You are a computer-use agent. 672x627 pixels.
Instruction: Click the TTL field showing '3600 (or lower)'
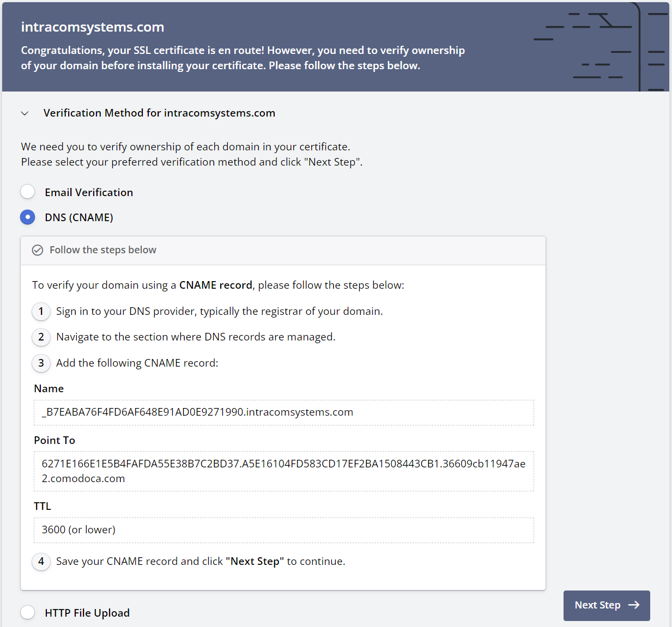click(283, 529)
